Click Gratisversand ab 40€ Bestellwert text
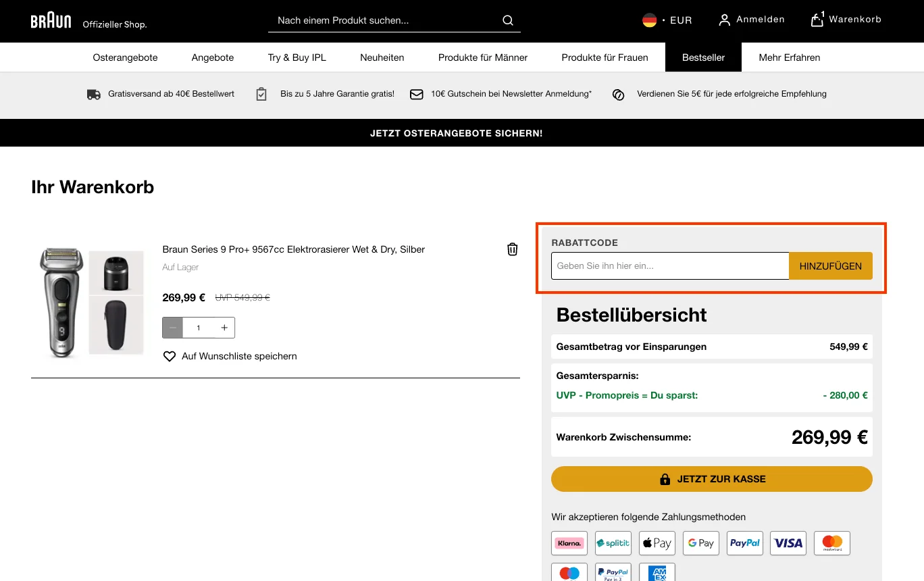Image resolution: width=924 pixels, height=581 pixels. click(172, 94)
